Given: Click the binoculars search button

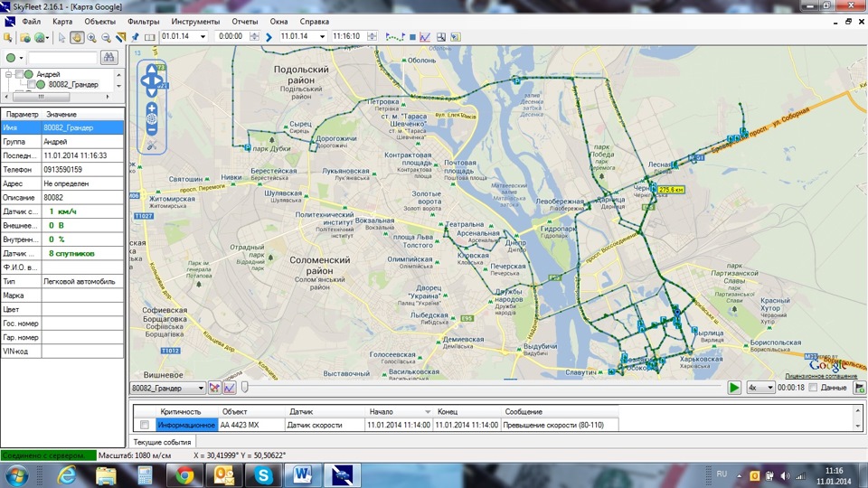Looking at the screenshot, I should coord(108,57).
